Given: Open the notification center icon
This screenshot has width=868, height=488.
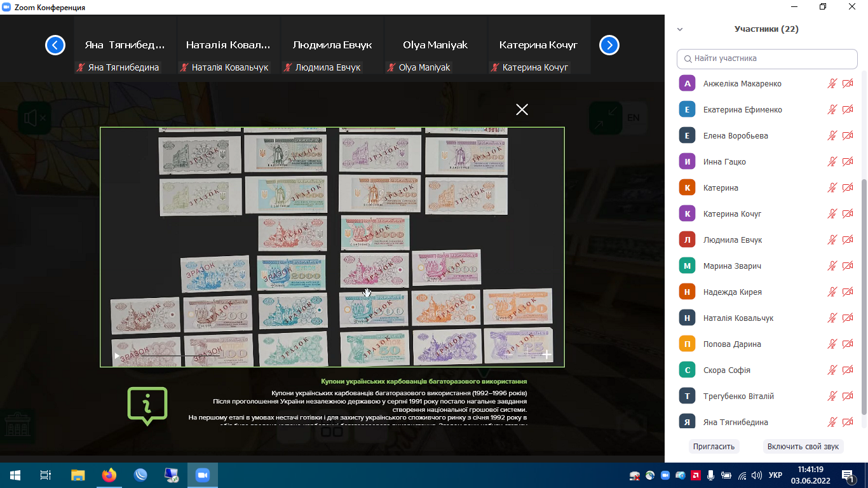Looking at the screenshot, I should pos(848,475).
